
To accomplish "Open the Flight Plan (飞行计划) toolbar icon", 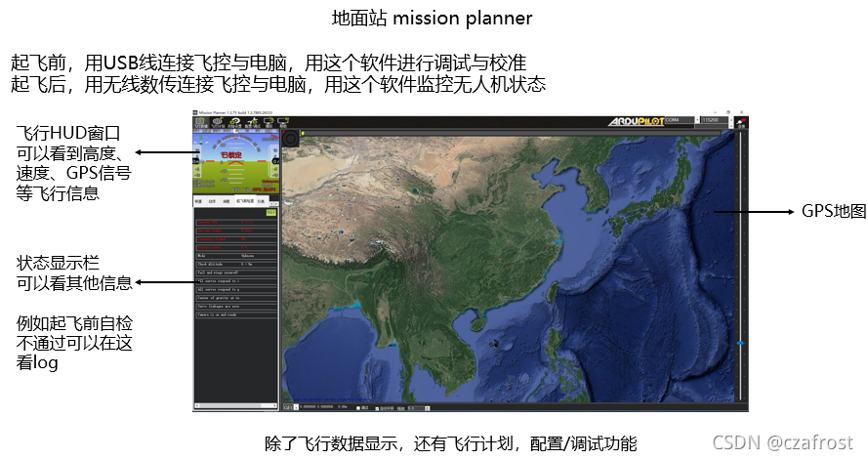I will (218, 122).
